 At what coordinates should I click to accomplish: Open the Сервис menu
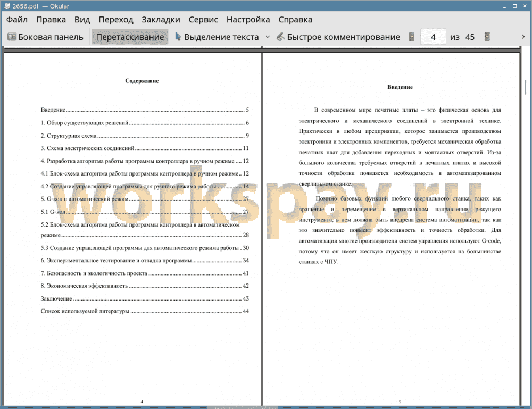[203, 20]
